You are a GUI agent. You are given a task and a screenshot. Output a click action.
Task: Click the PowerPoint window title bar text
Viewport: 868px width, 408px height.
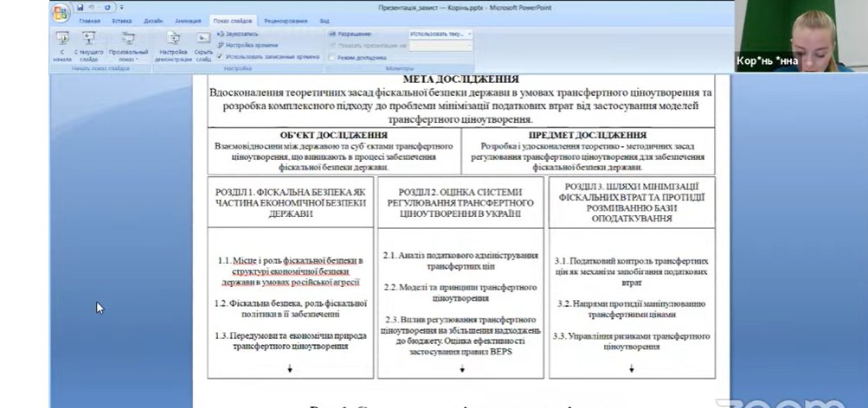tap(465, 7)
